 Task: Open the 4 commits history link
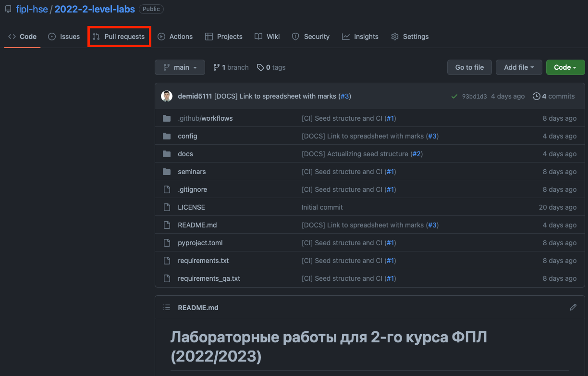554,96
